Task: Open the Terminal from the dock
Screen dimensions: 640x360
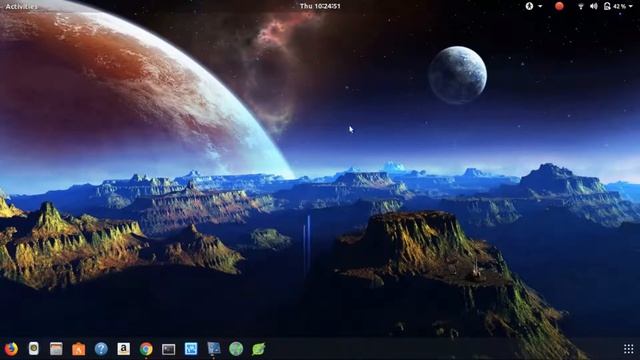Action: point(169,349)
